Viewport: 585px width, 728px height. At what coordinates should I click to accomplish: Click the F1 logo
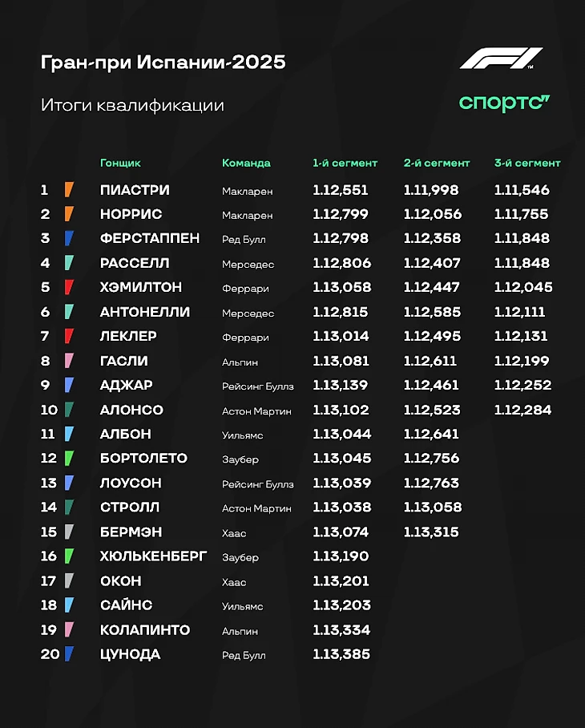click(501, 59)
